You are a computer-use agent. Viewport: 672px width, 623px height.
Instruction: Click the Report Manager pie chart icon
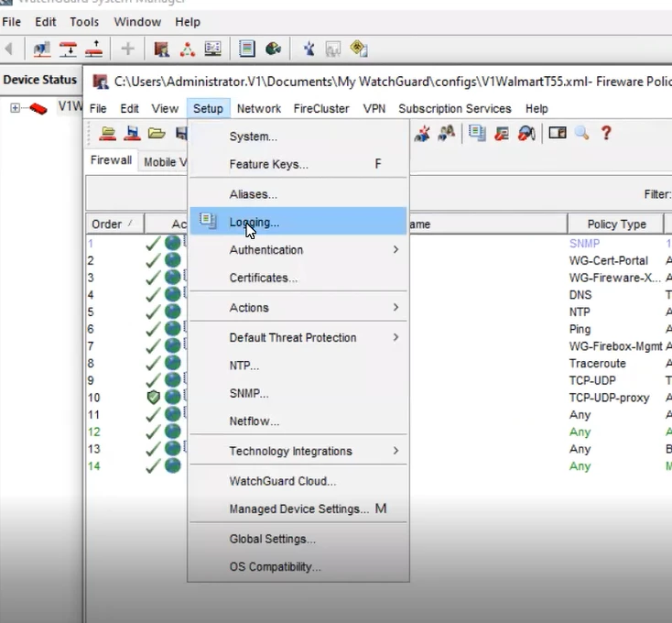273,49
